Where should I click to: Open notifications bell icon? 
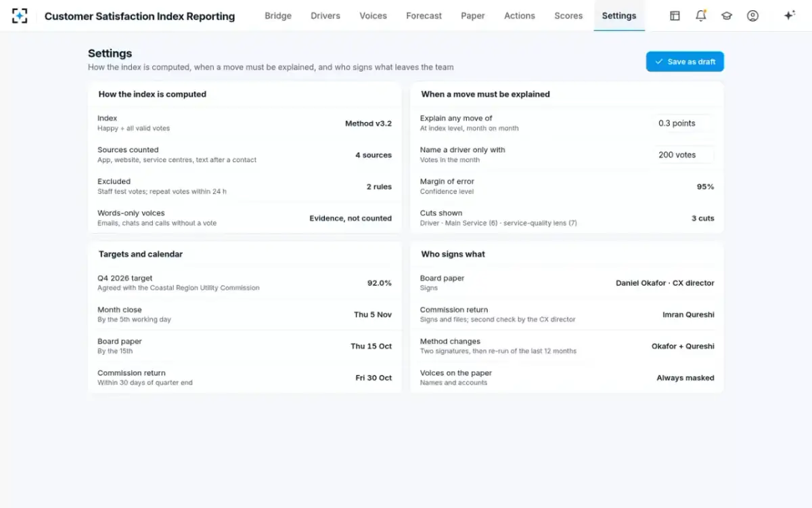click(701, 16)
